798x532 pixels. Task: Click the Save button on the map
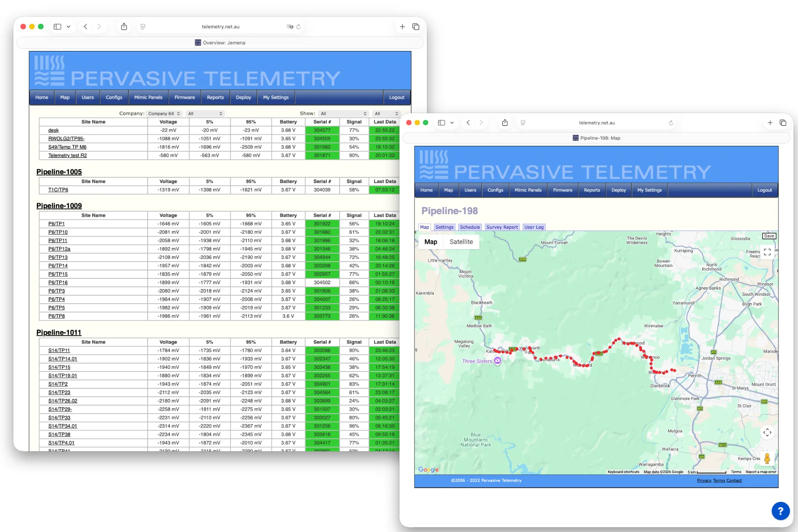(769, 236)
